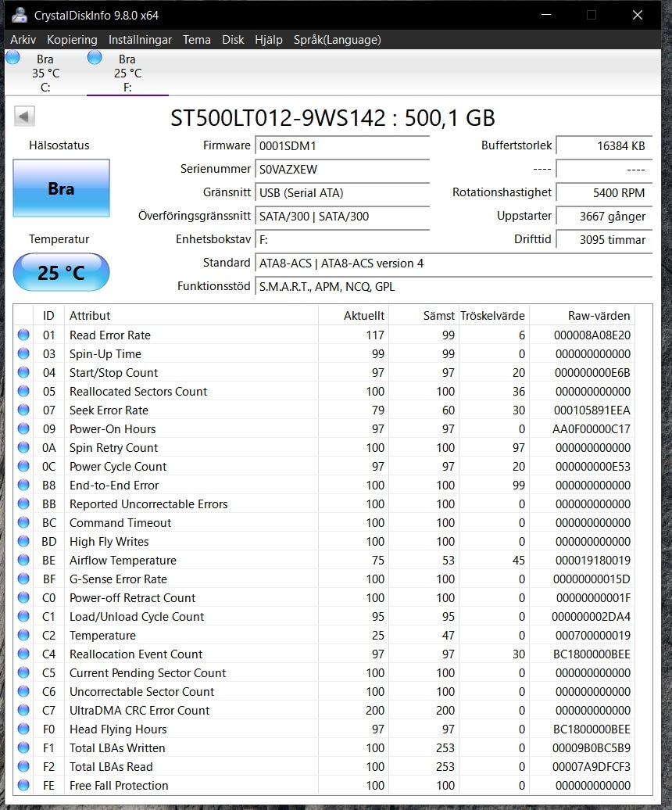The height and width of the screenshot is (810, 672).
Task: Click the Serienummer field value
Action: click(x=342, y=169)
